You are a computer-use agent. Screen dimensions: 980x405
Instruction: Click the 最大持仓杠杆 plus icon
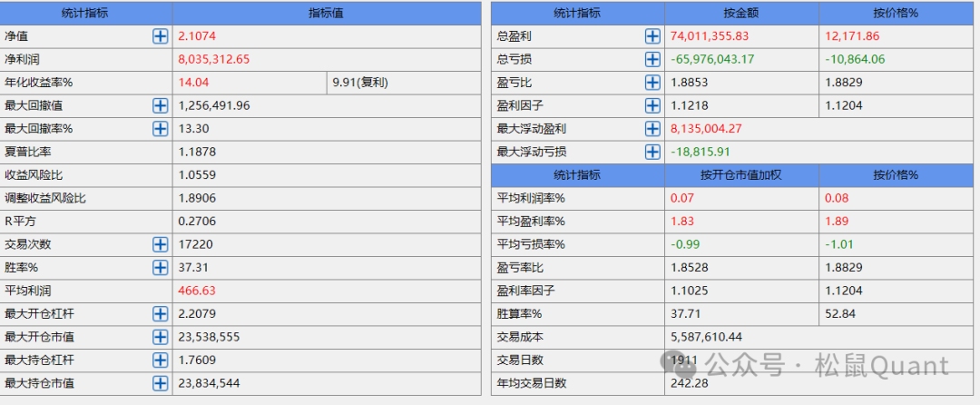[160, 360]
